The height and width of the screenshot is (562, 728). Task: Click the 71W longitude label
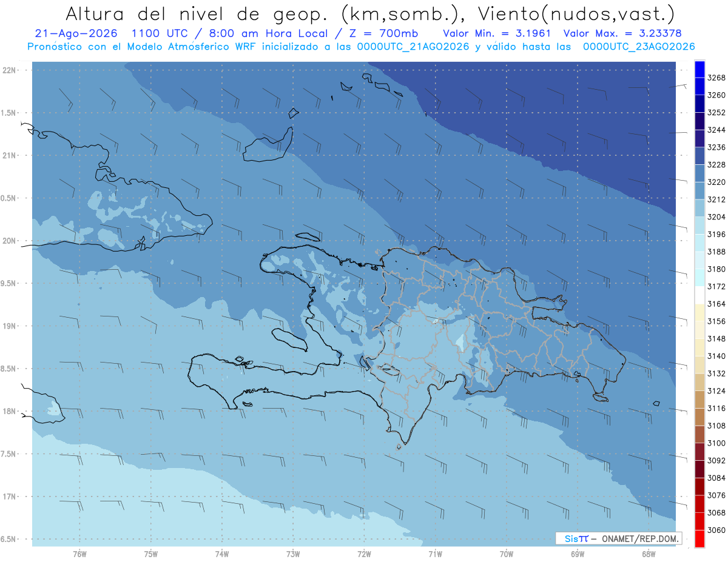pyautogui.click(x=435, y=554)
